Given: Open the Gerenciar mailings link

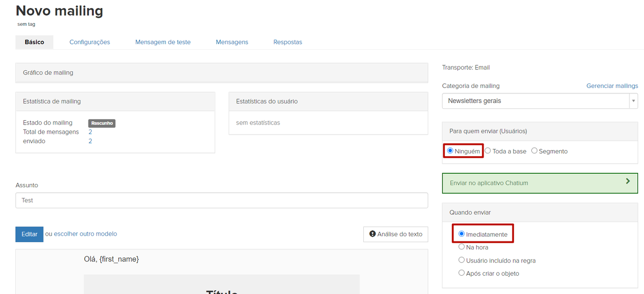Looking at the screenshot, I should tap(612, 86).
